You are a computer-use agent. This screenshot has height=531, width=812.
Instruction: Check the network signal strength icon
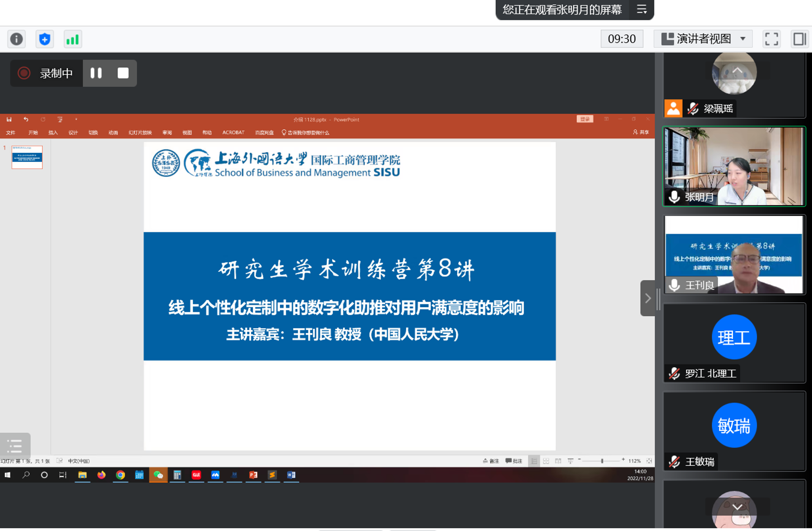(x=73, y=39)
